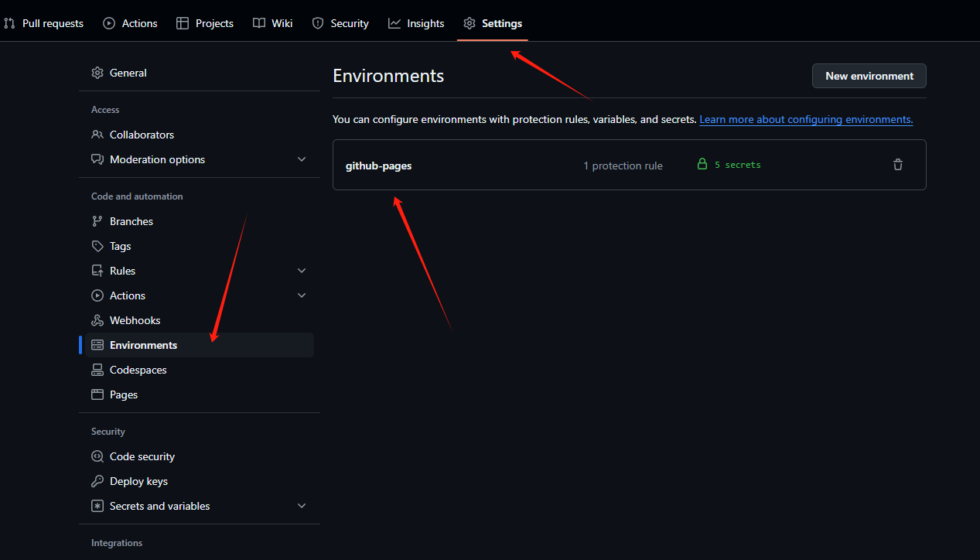Expand the Rules submenu chevron

[302, 271]
